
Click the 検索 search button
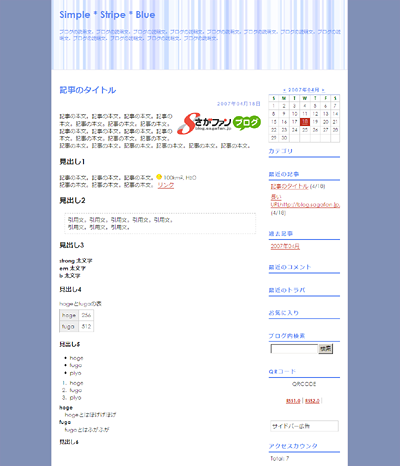(x=326, y=349)
